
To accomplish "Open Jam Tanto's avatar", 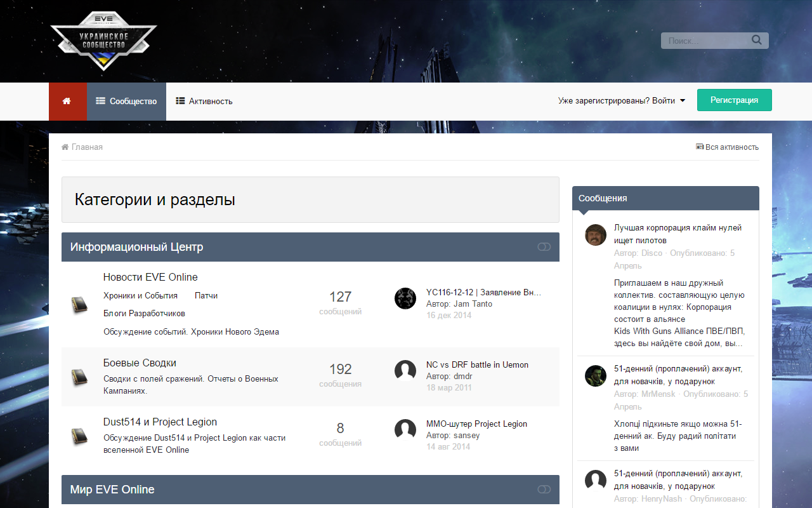I will [x=405, y=298].
